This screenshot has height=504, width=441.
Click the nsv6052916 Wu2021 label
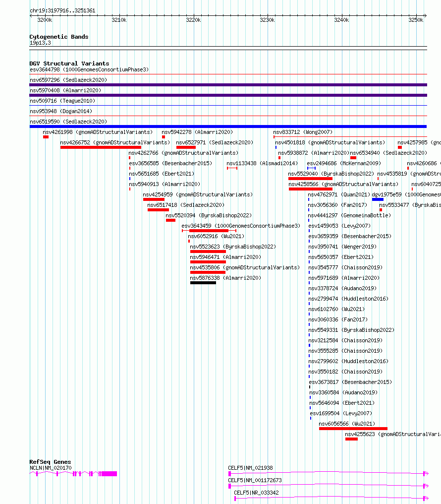(x=216, y=236)
